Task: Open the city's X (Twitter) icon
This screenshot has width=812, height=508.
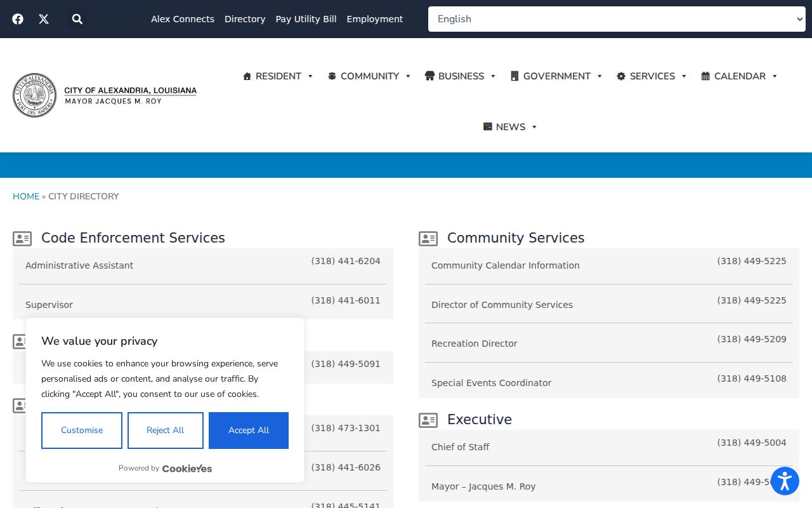Action: click(x=44, y=19)
